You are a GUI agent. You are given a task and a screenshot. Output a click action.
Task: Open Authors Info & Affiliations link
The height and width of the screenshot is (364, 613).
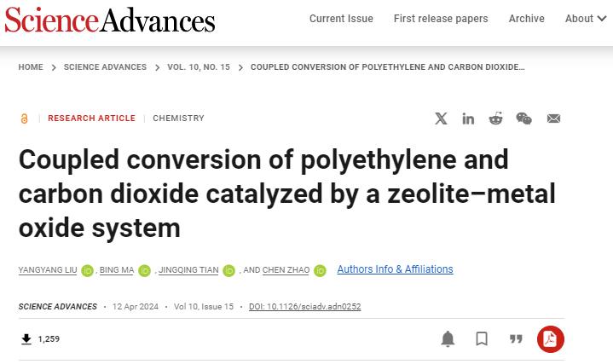(x=395, y=269)
